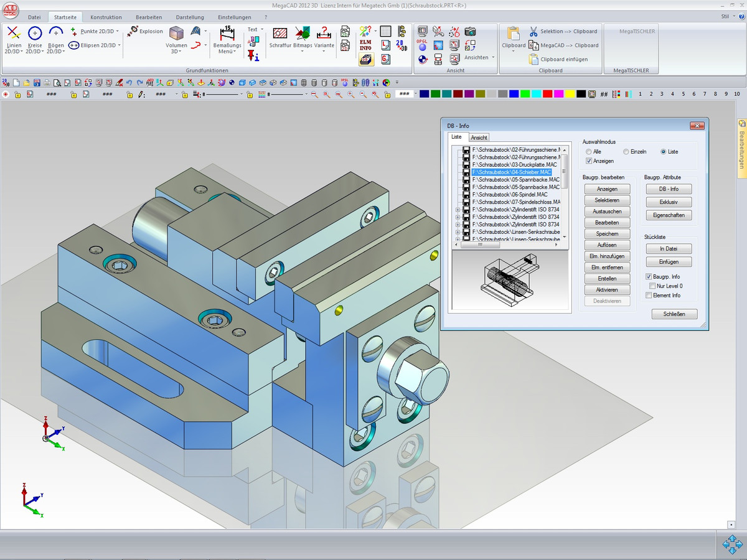Switch to the Konstruktion ribbon tab

(x=106, y=17)
